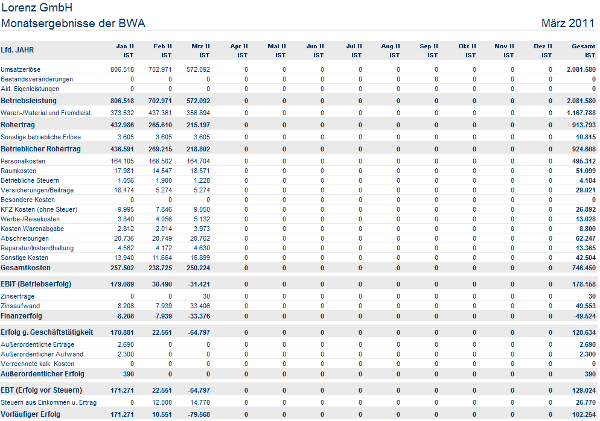Select the 'Rohertrag' row label

(x=18, y=125)
